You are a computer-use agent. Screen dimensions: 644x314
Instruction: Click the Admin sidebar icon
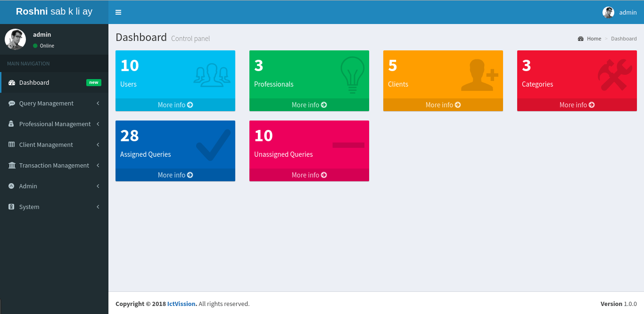point(11,186)
